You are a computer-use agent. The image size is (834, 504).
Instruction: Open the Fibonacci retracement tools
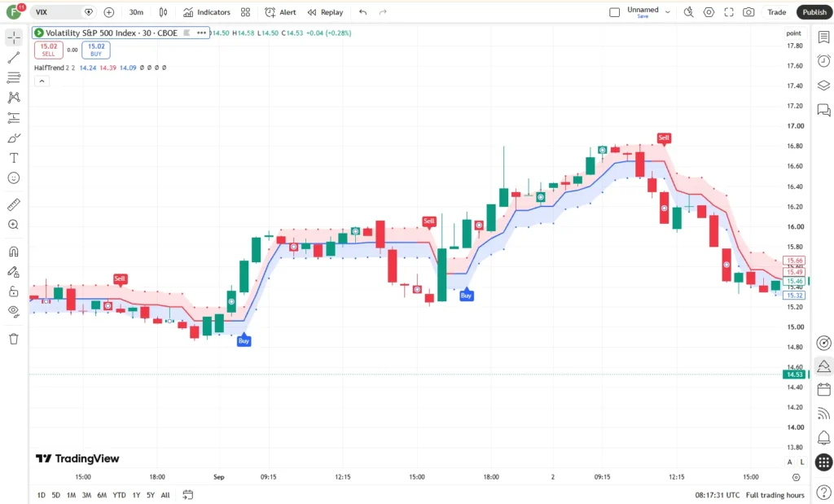click(14, 77)
